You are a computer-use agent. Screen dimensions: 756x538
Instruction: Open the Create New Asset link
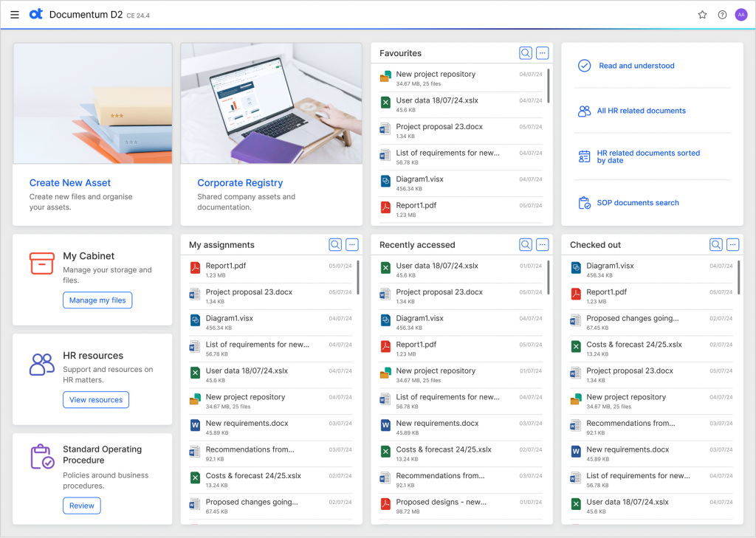[x=70, y=183]
